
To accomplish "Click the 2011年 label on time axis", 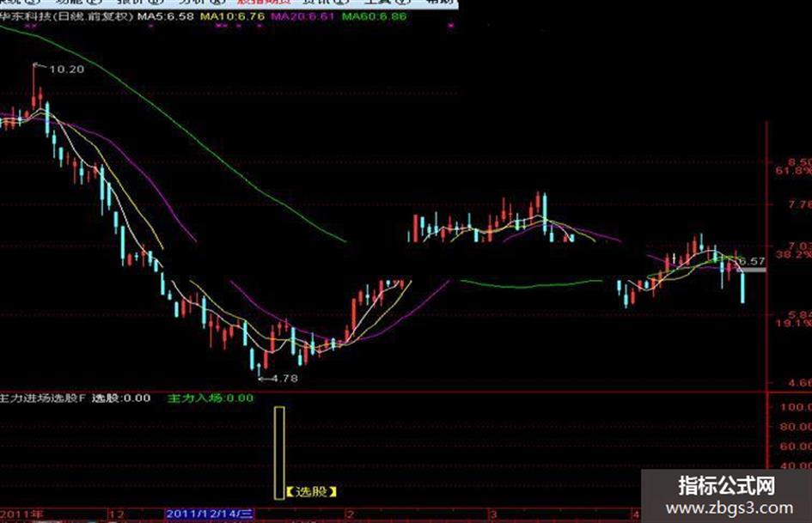I will point(22,514).
